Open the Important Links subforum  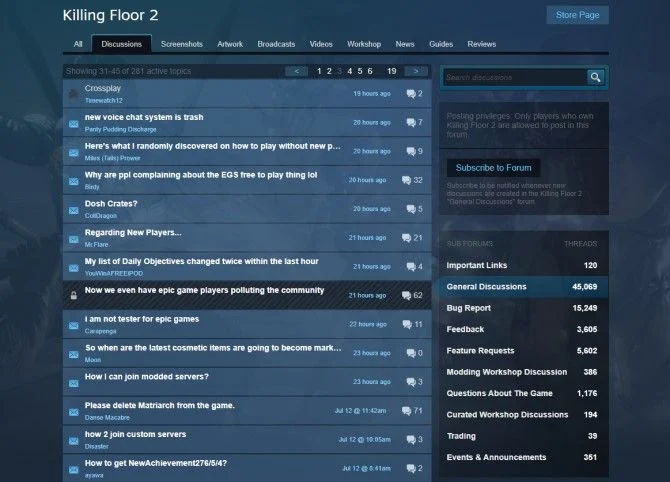tap(523, 265)
